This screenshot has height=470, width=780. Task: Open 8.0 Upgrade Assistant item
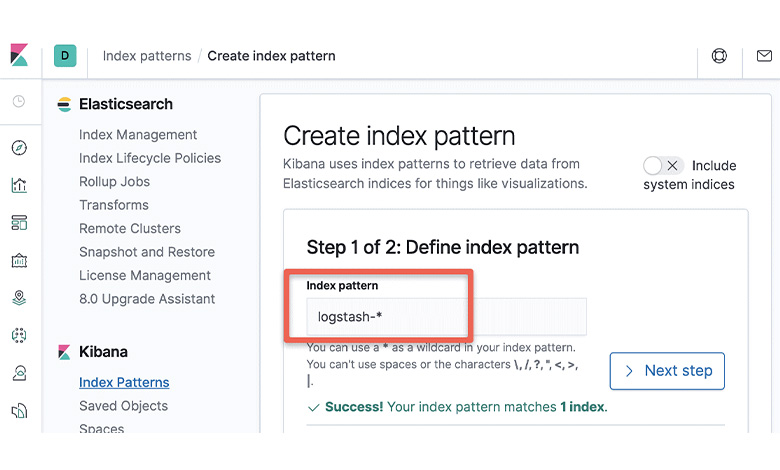tap(147, 299)
